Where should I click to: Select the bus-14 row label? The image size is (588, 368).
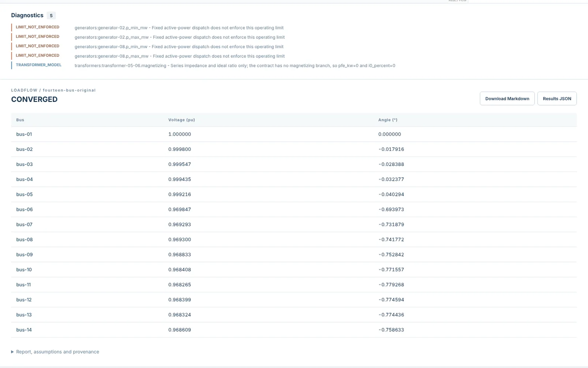click(x=24, y=330)
